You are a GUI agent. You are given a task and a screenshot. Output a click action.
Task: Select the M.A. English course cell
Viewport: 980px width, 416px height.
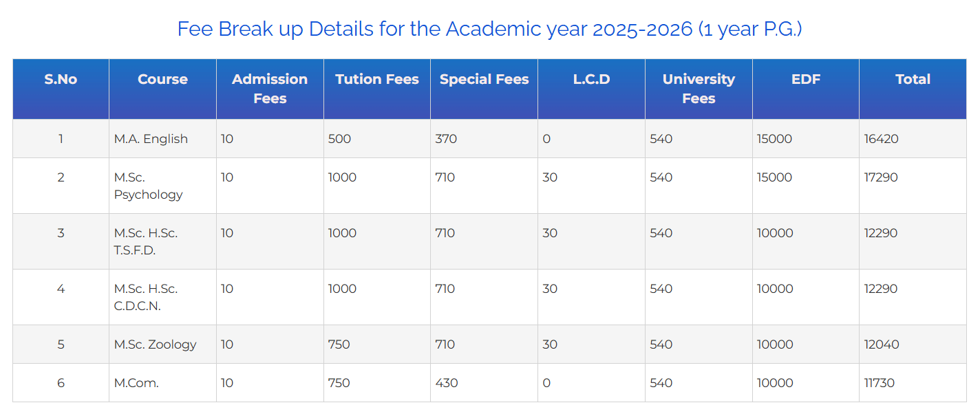[151, 139]
